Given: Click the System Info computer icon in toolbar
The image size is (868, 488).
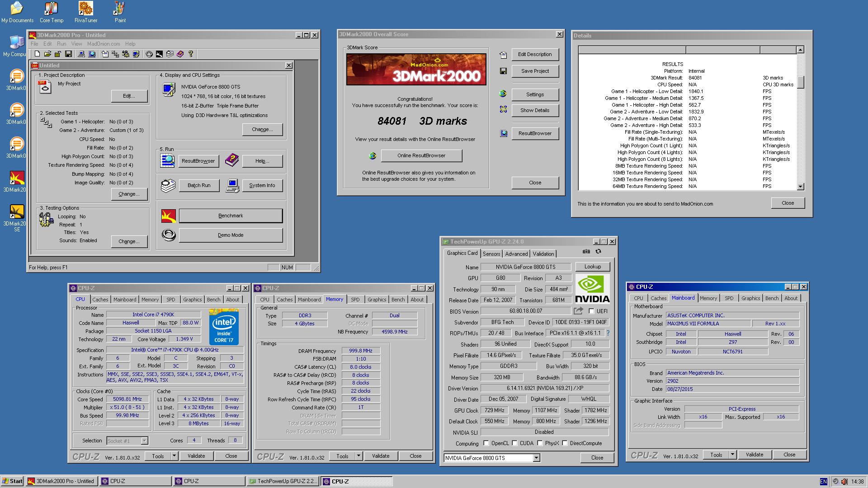Looking at the screenshot, I should 81,54.
